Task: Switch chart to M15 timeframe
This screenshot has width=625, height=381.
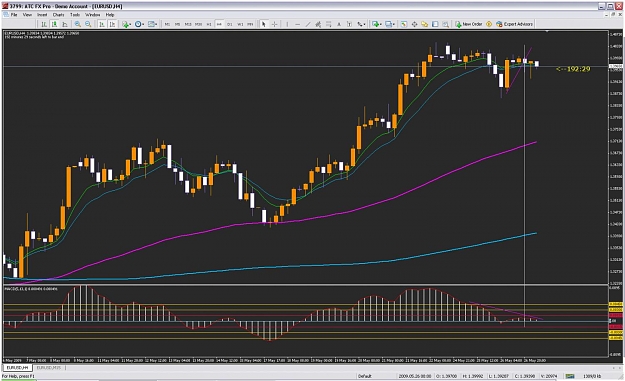Action: pyautogui.click(x=188, y=24)
